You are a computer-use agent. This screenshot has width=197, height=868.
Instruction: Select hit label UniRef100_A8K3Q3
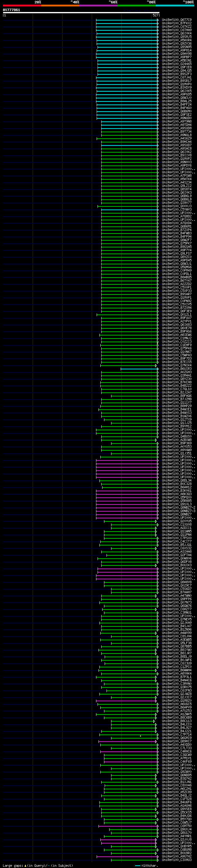click(x=177, y=494)
